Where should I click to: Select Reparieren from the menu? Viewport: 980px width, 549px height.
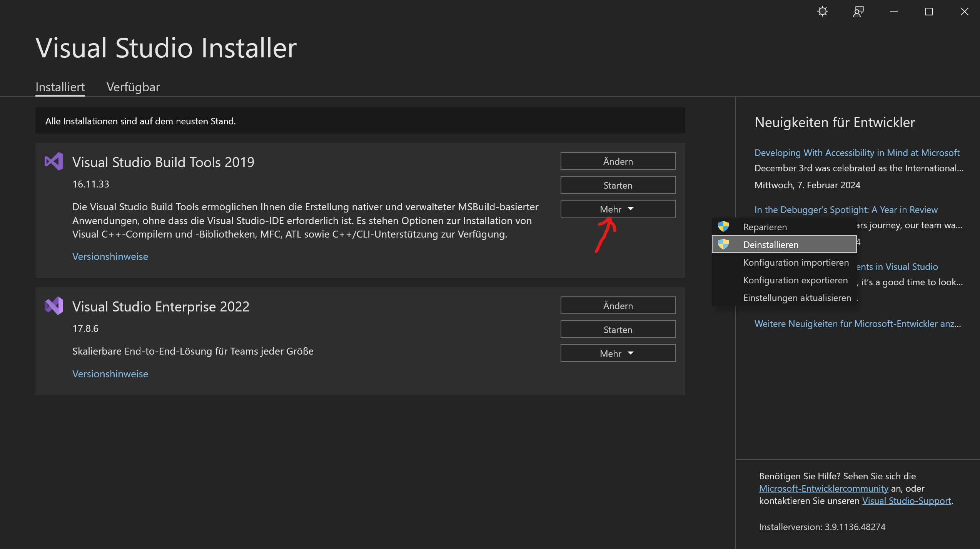784,227
